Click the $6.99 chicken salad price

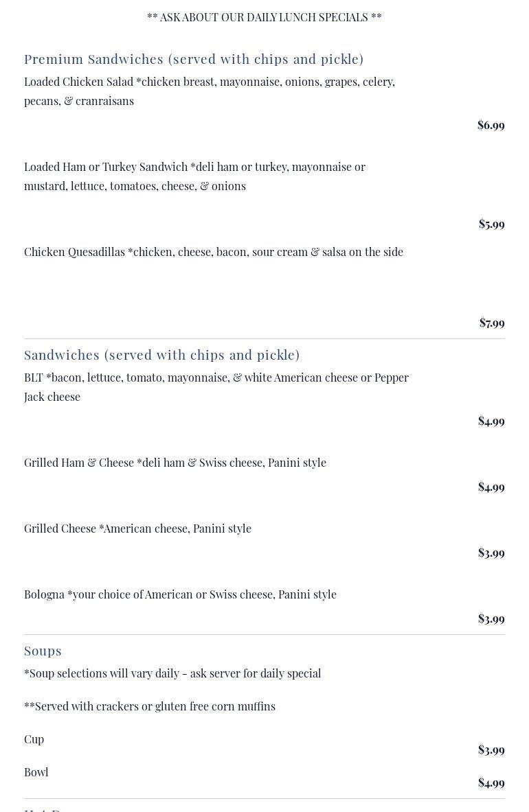[x=491, y=125]
